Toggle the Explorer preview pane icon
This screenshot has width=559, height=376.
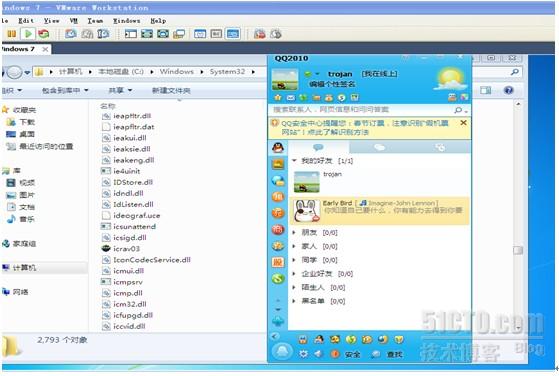coord(486,90)
